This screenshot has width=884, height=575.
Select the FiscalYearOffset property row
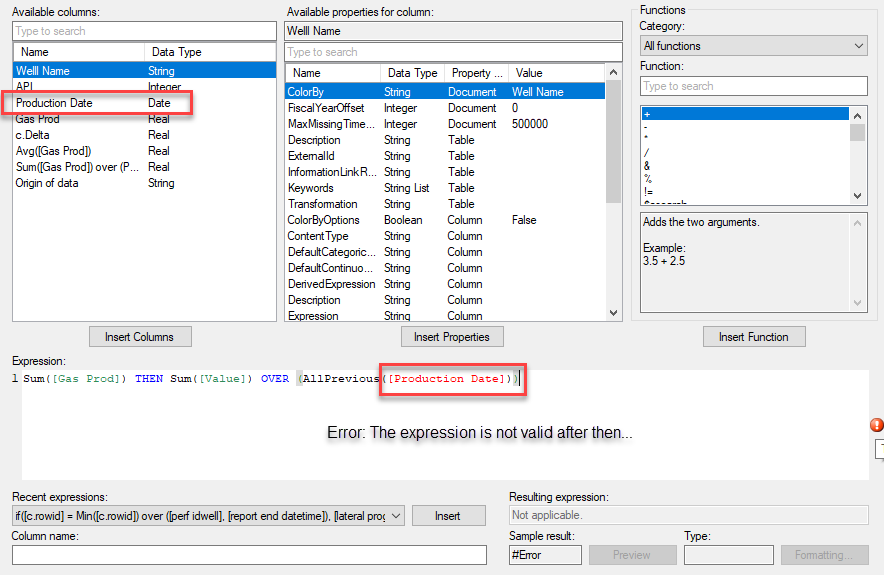pos(445,108)
